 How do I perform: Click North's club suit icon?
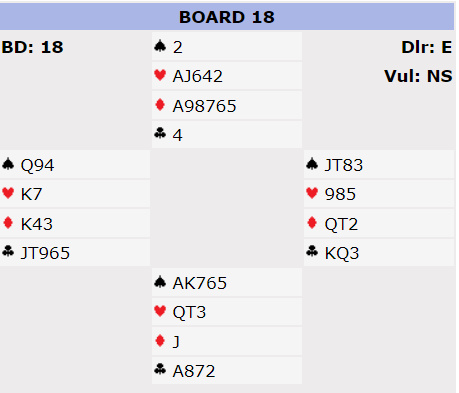click(160, 134)
